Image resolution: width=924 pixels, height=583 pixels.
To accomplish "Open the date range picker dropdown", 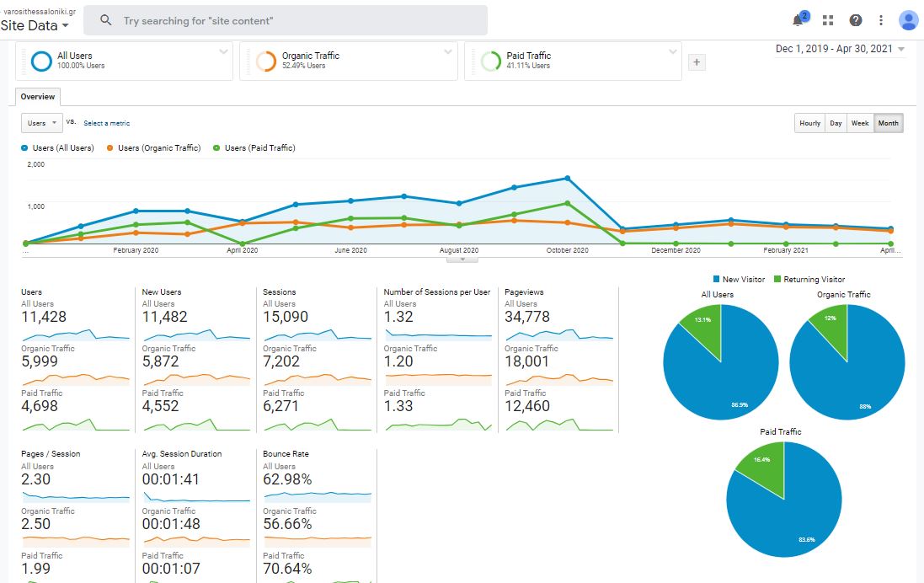I will click(x=840, y=49).
